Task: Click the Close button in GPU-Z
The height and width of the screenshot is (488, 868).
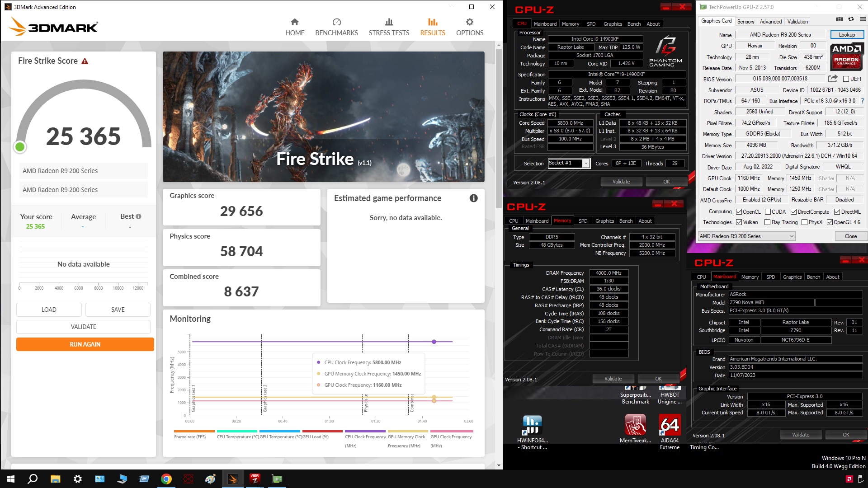Action: pos(850,236)
